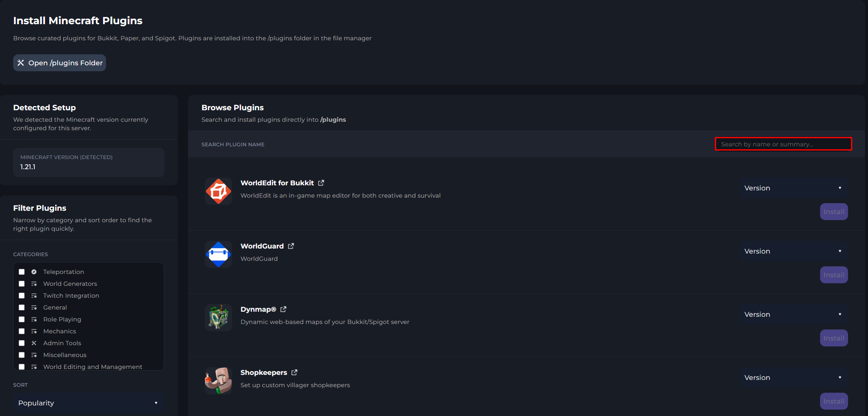
Task: Check the World Generators category
Action: [x=22, y=284]
